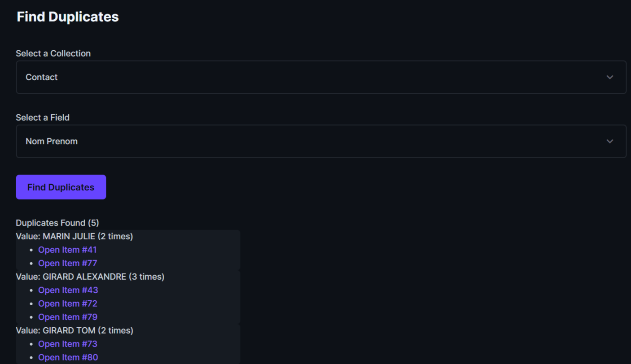Viewport: 631px width, 364px height.
Task: Click the chevron arrow in Nom Prenom dropdown
Action: [609, 141]
